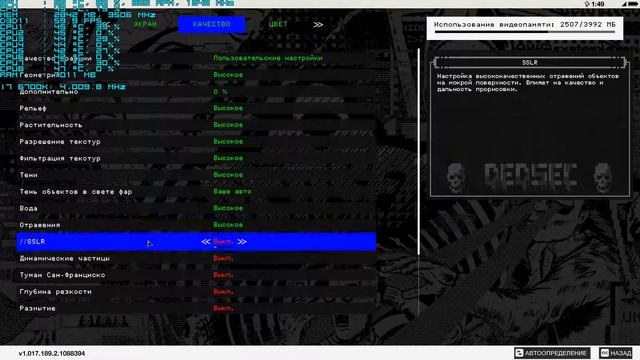The image size is (640, 360).
Task: Click the highlighted //SSLR row label
Action: tap(32, 242)
